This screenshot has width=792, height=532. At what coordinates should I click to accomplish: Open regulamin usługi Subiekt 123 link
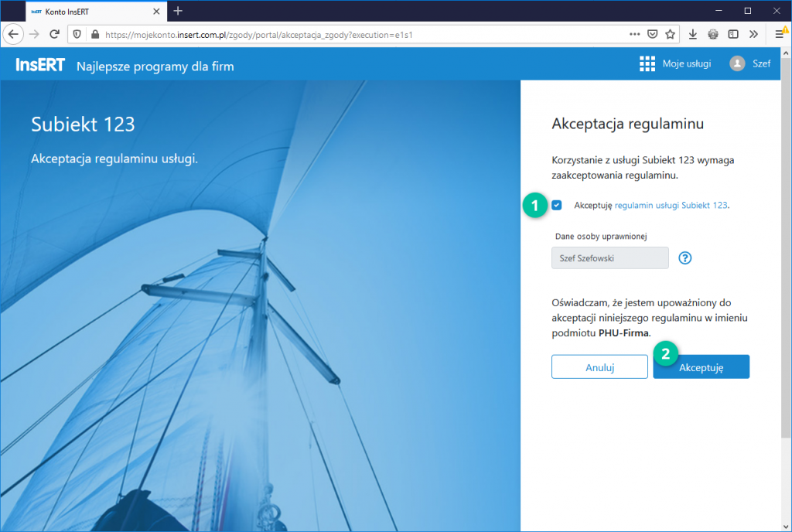pyautogui.click(x=671, y=206)
